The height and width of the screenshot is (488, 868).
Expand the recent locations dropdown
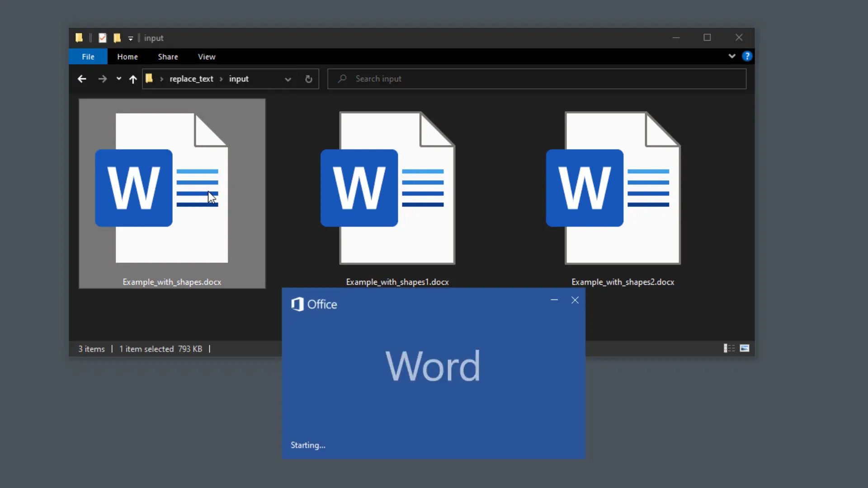click(x=118, y=79)
